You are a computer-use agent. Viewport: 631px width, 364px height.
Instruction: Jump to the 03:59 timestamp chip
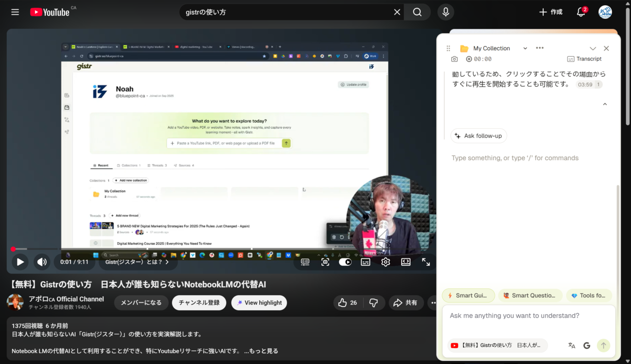[x=589, y=85]
